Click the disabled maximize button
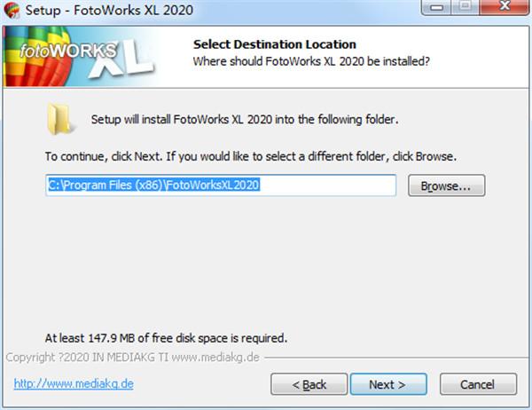 [465, 7]
